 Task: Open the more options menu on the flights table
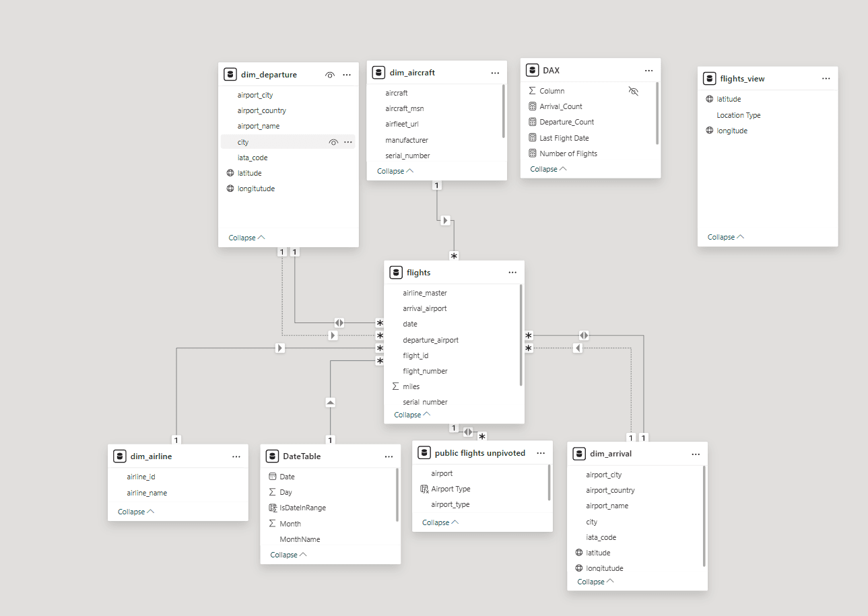512,272
